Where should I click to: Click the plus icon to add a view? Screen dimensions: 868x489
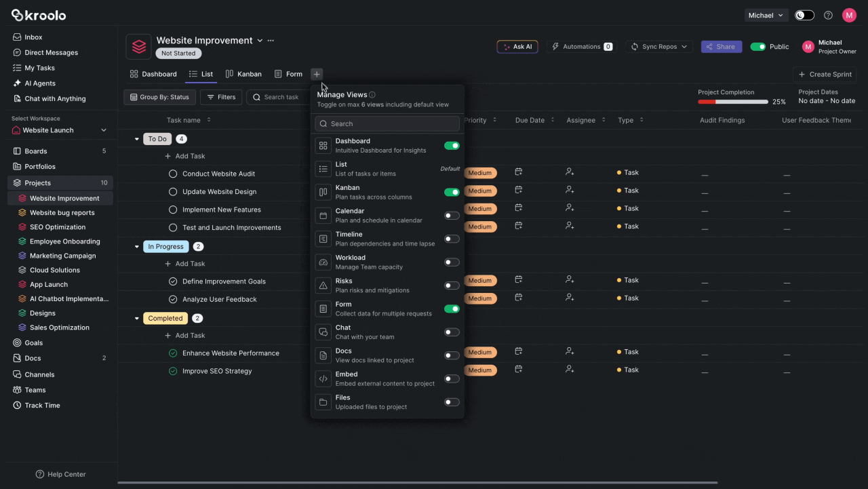click(316, 74)
